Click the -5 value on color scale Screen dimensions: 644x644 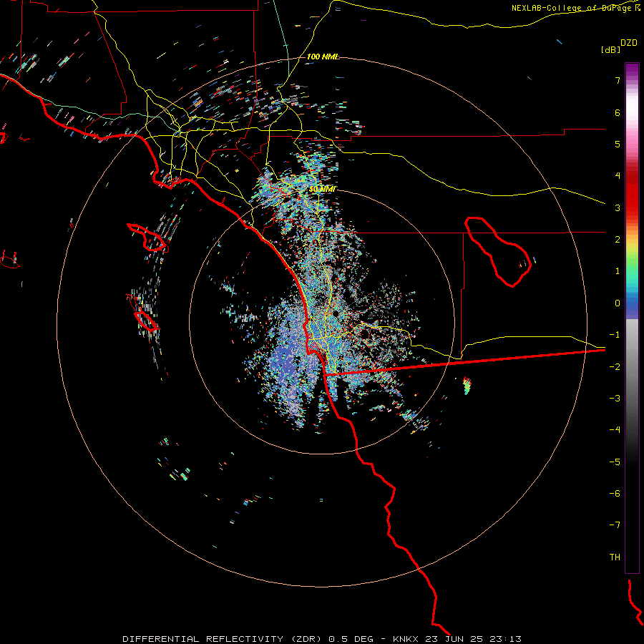point(615,462)
